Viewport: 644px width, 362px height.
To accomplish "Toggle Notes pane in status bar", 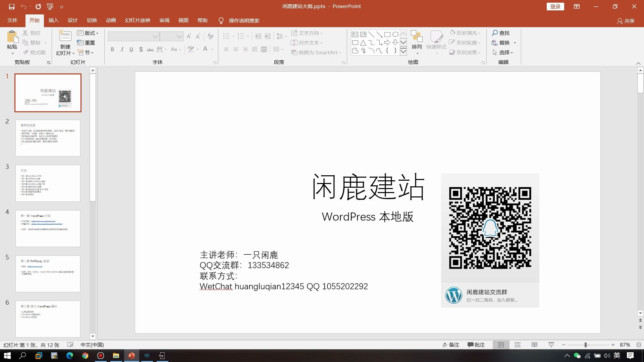I will pos(450,345).
